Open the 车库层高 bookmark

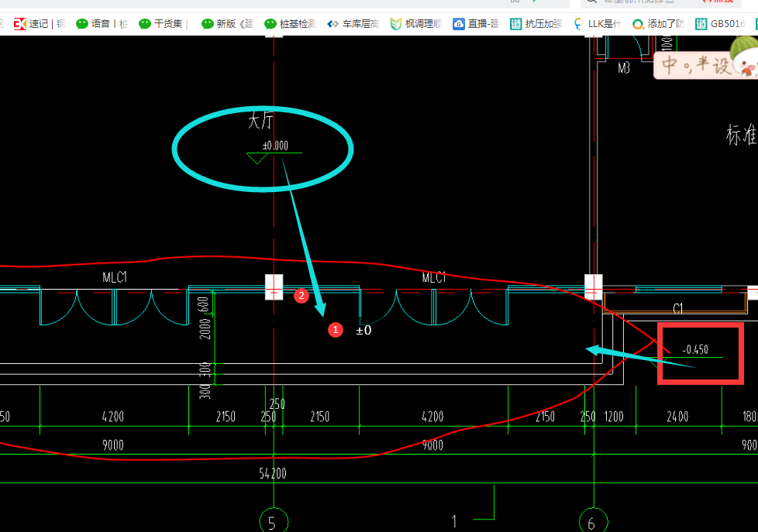[x=353, y=24]
